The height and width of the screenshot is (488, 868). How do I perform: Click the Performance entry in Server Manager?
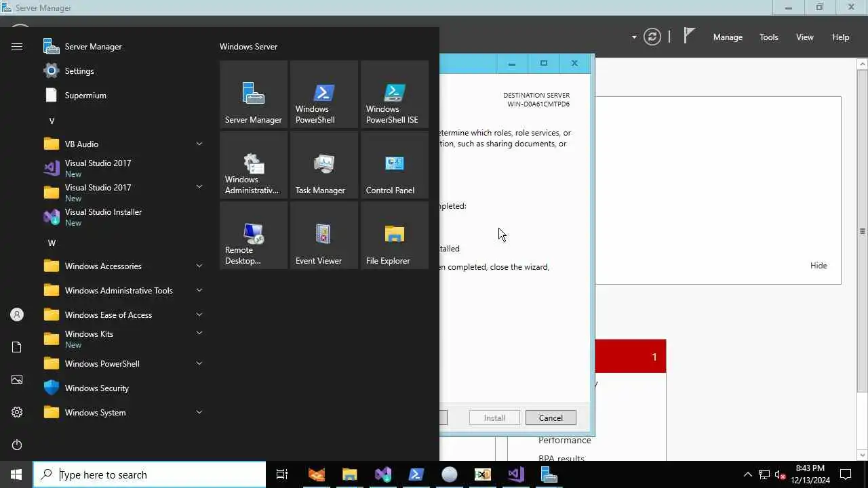[565, 441]
